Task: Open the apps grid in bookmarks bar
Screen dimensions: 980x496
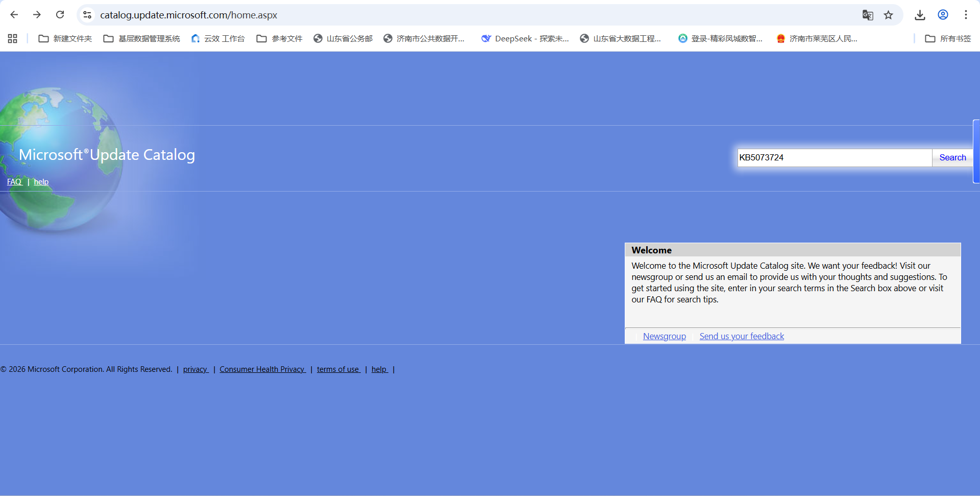Action: pos(13,38)
